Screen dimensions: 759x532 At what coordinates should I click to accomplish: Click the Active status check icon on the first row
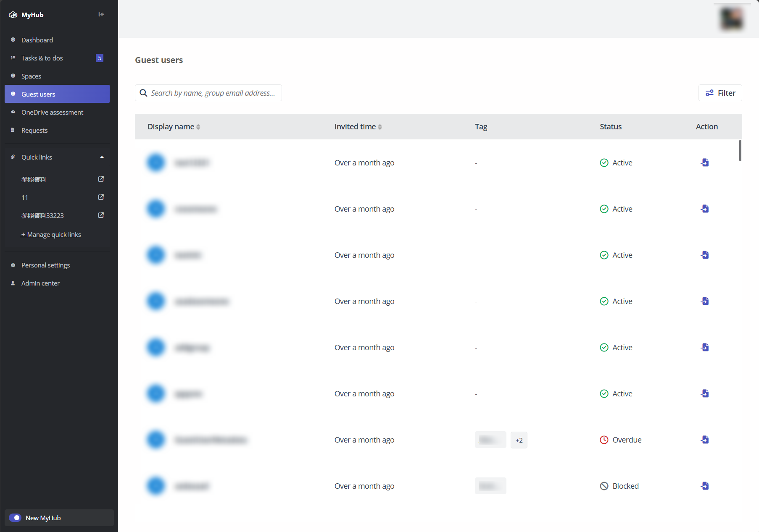click(604, 162)
